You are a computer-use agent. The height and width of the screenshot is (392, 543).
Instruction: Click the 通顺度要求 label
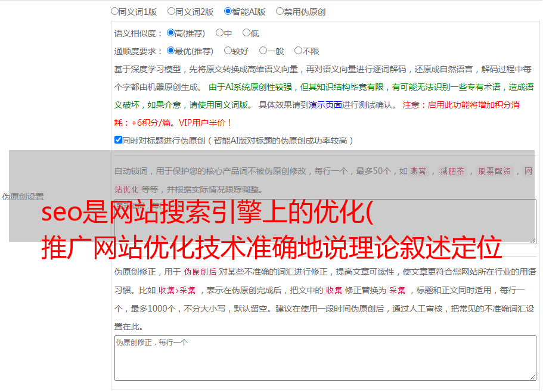(x=138, y=52)
